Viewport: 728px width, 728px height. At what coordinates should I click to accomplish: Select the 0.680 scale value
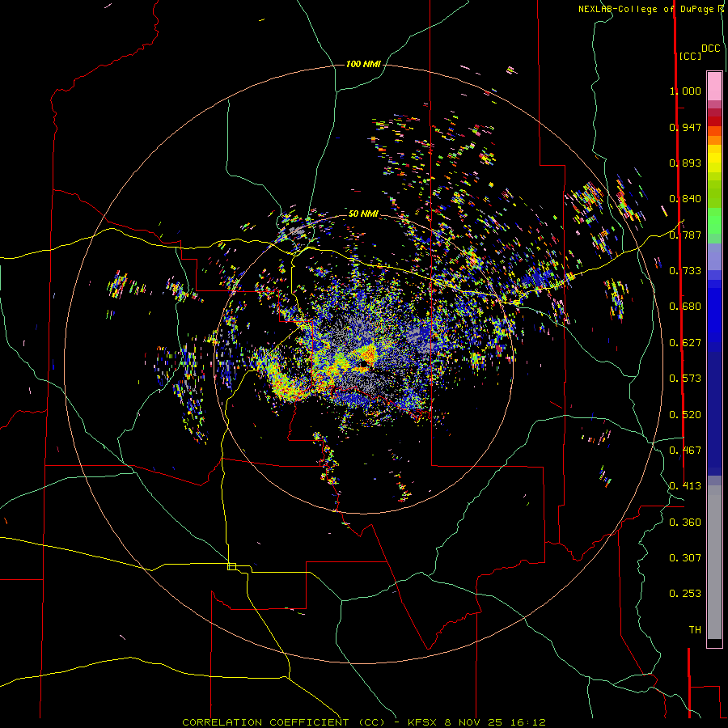(x=685, y=307)
